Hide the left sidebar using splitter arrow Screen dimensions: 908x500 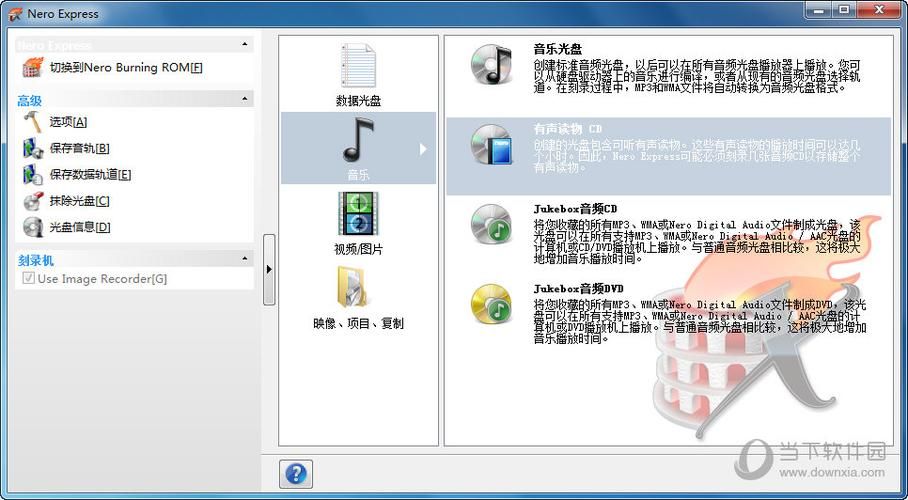click(x=268, y=270)
